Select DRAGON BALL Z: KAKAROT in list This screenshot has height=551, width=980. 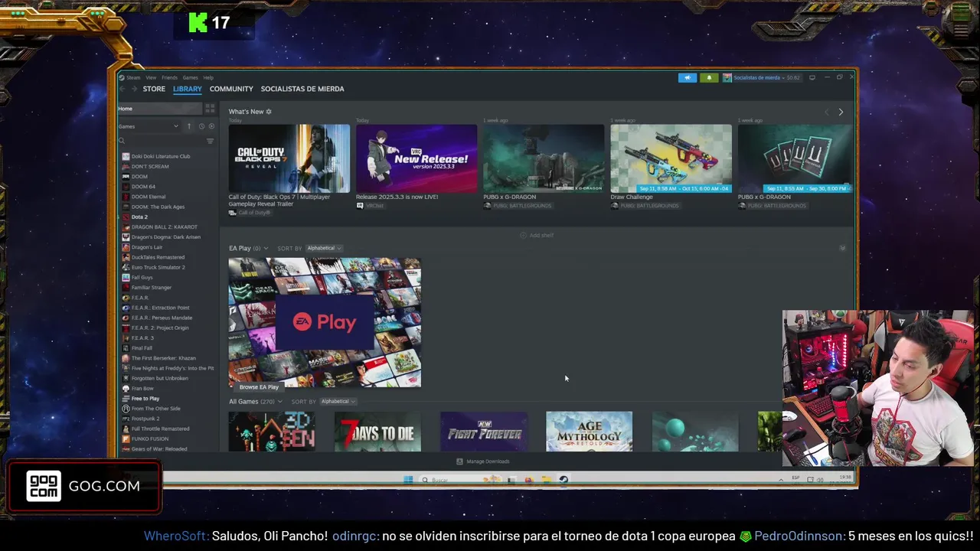(165, 227)
